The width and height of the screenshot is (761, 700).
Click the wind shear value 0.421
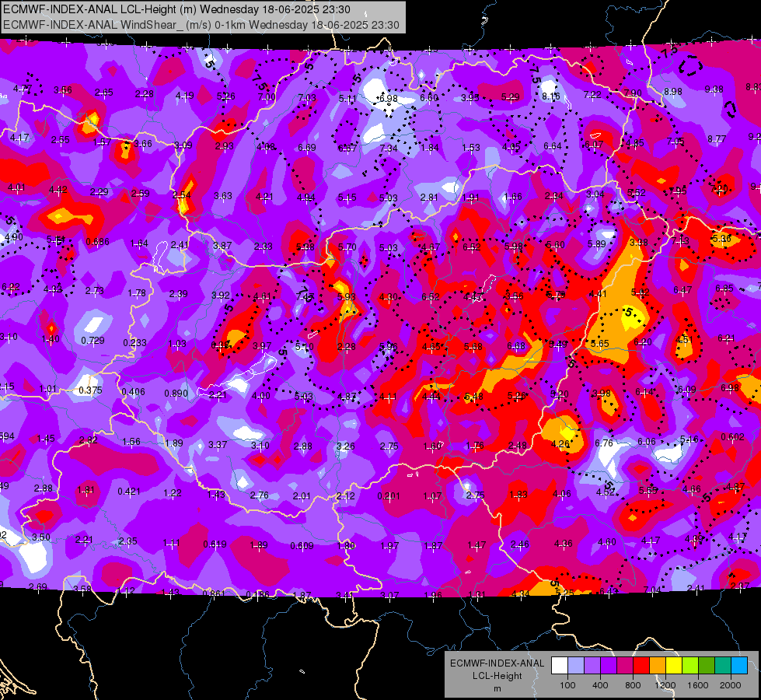pos(128,492)
